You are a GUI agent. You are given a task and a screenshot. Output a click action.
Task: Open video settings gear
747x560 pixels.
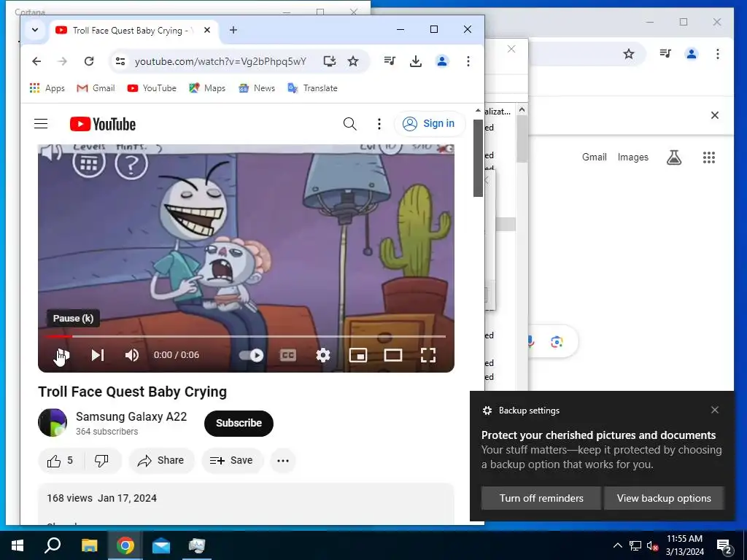coord(323,355)
